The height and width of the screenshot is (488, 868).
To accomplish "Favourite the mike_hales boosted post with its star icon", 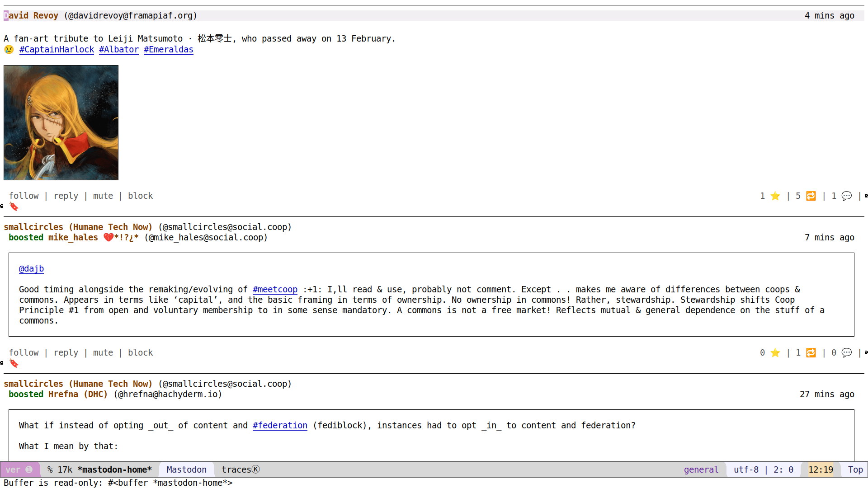I will pos(775,353).
